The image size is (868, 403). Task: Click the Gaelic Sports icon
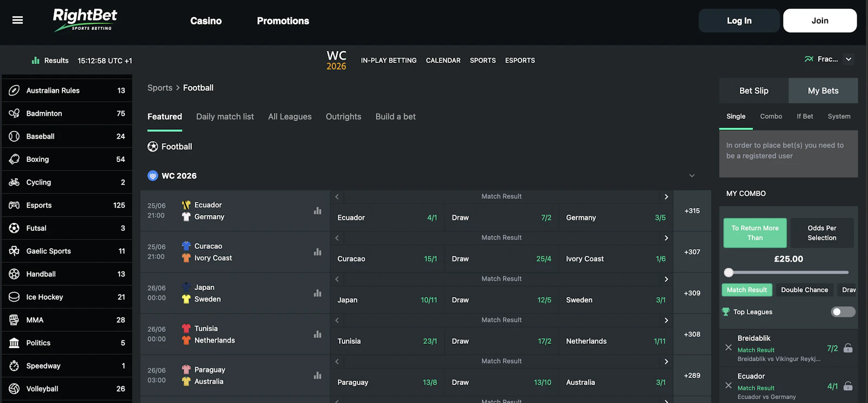tap(14, 251)
